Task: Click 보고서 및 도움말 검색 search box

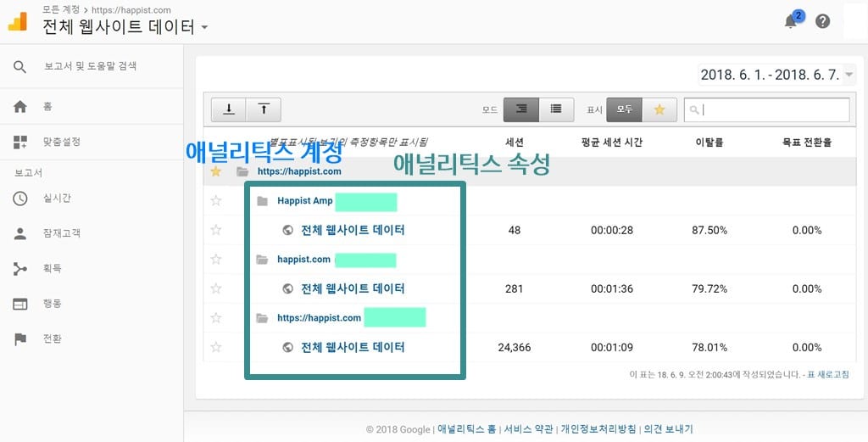Action: coord(90,66)
